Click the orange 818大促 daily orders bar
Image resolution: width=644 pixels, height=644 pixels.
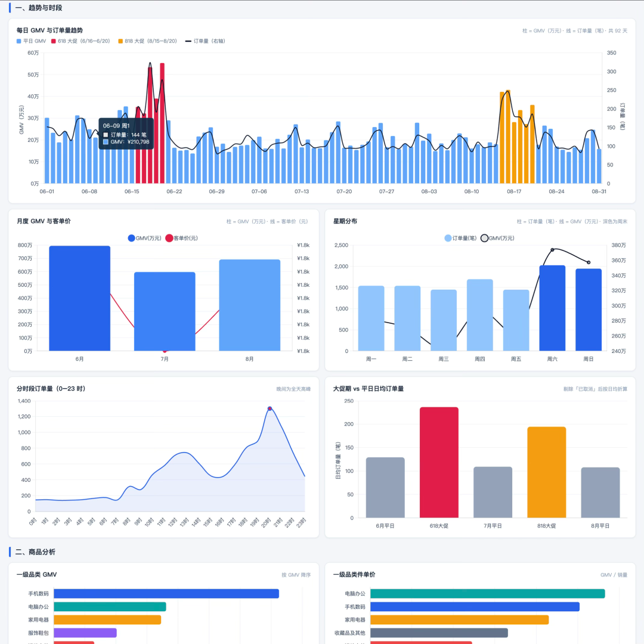point(547,472)
